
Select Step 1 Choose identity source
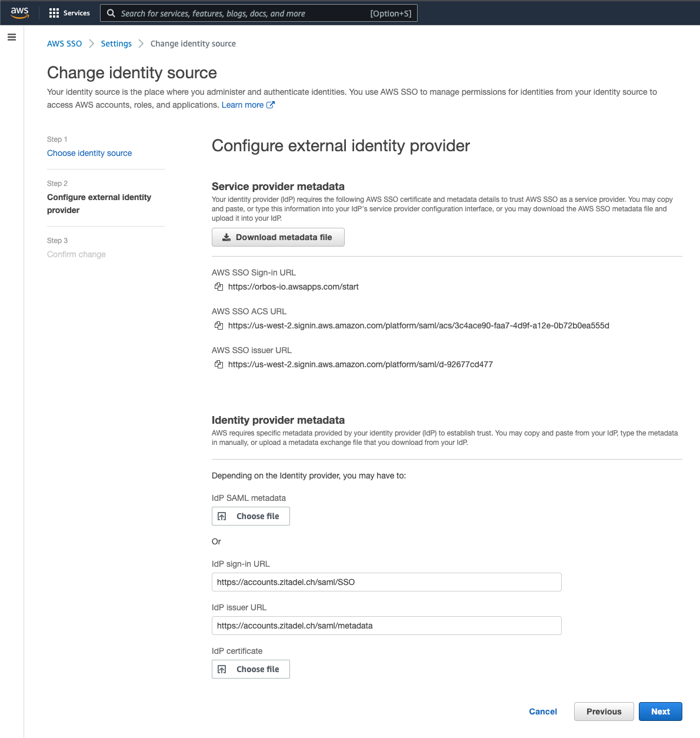pos(89,153)
